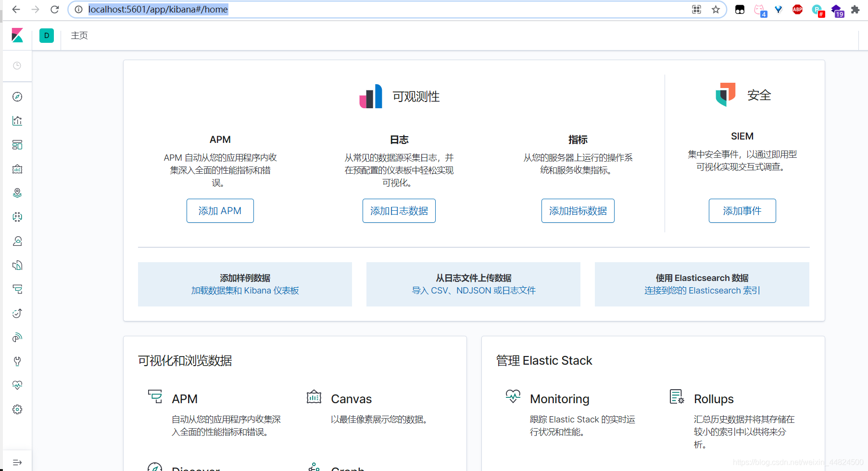Click the 从日志文件上传数据 card title
Viewport: 868px width, 471px height.
click(x=474, y=278)
